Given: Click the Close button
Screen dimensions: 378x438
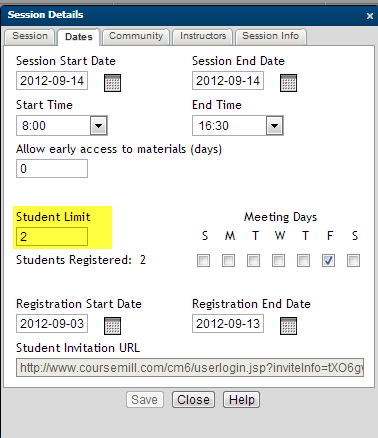Looking at the screenshot, I should click(193, 400).
